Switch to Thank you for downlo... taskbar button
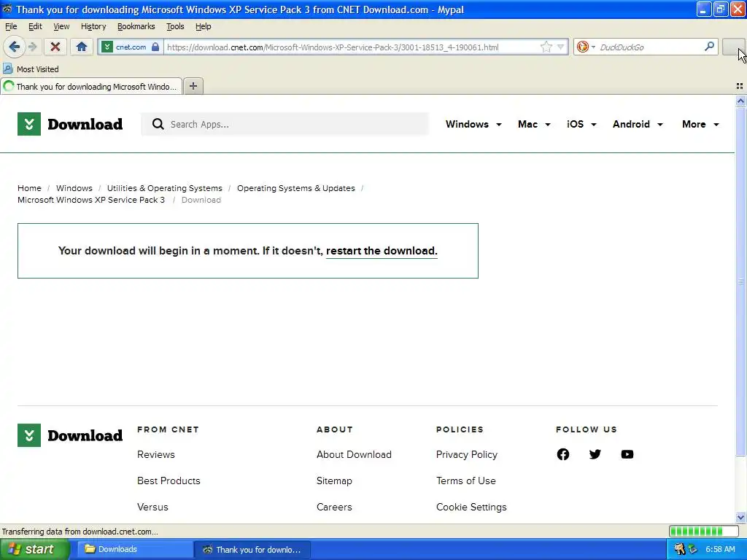 (252, 550)
